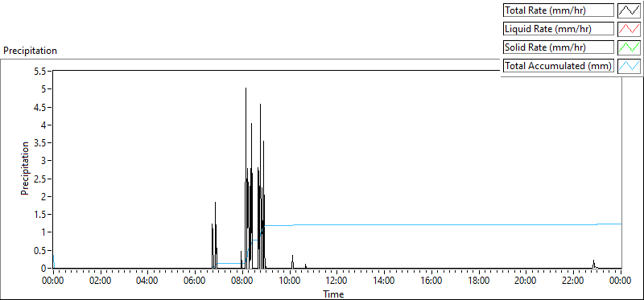Click the 18:00 time axis tick label

click(479, 282)
